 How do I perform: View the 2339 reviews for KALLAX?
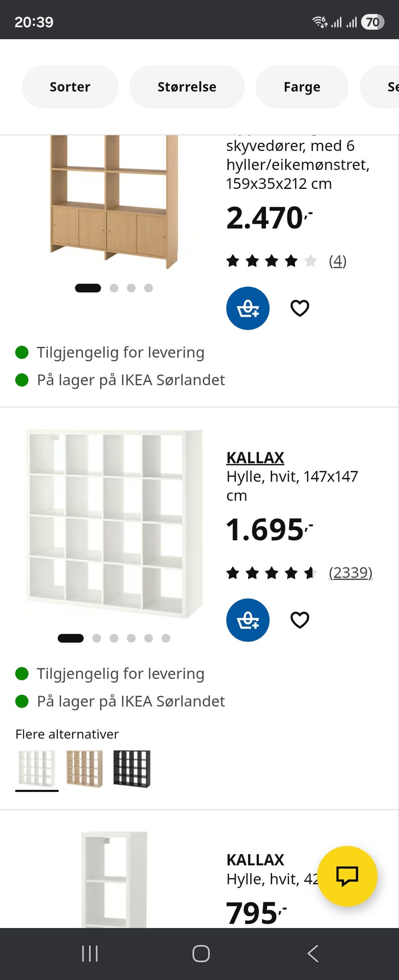click(x=350, y=573)
